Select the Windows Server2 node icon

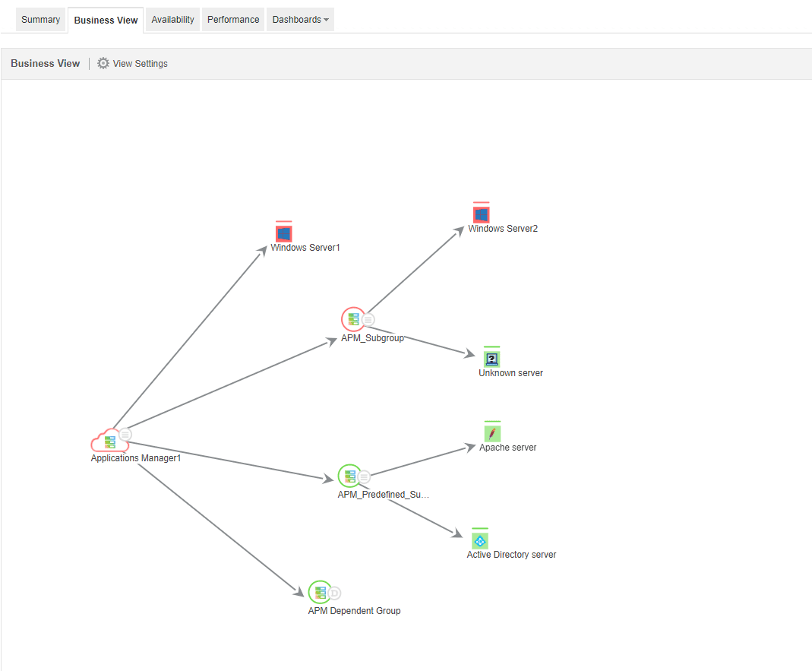coord(481,214)
